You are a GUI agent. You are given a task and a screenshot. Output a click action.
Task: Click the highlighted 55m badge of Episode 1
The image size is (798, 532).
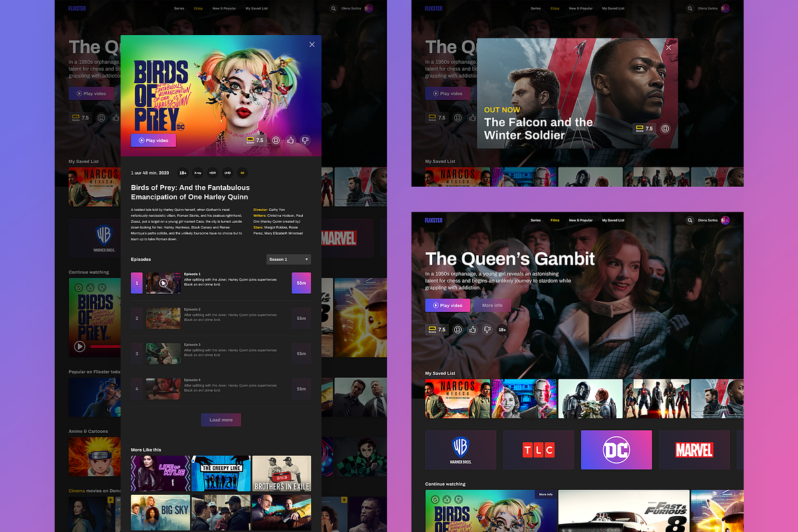coord(301,283)
